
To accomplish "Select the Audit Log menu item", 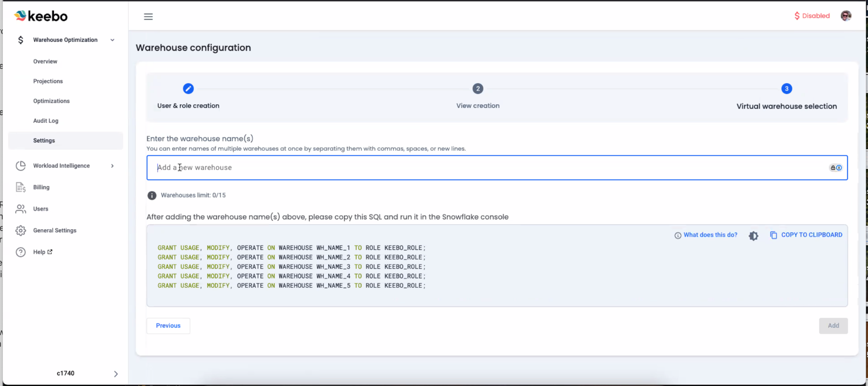I will (x=46, y=121).
